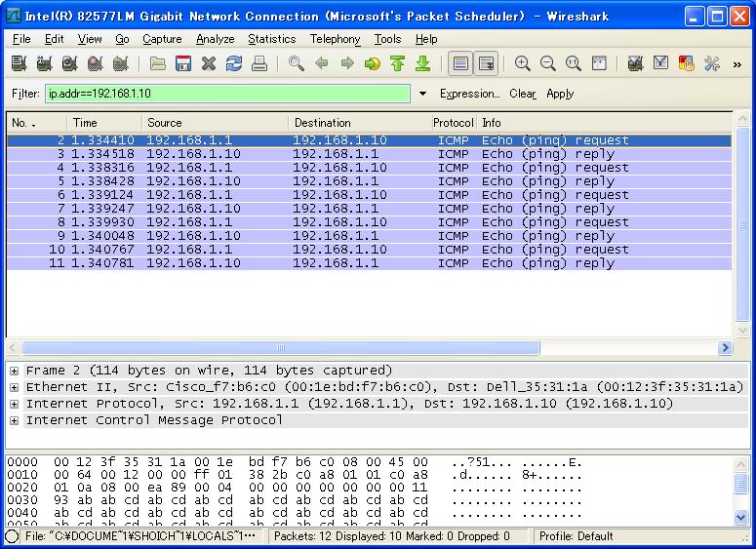The height and width of the screenshot is (549, 756).
Task: Select packet 8 at time 1.339930
Action: (x=370, y=222)
